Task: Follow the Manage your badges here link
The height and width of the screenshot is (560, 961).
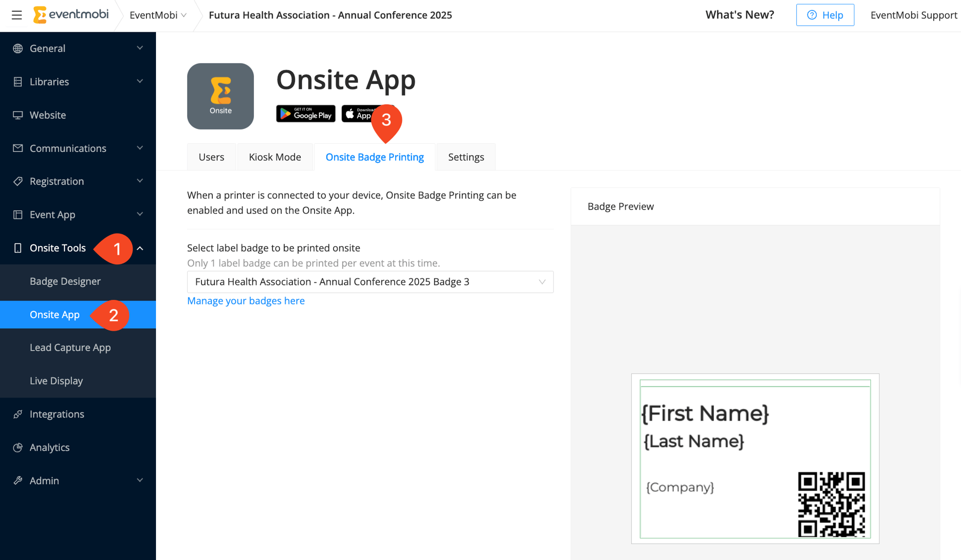Action: (x=246, y=301)
